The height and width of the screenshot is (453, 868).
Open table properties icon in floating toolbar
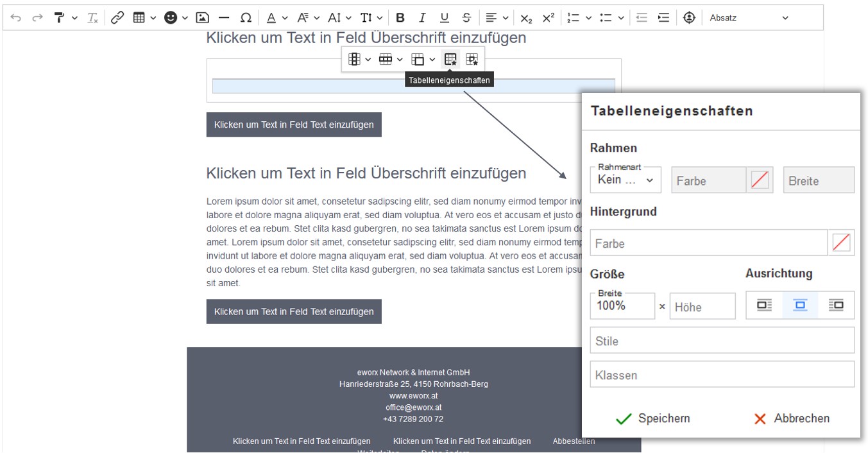450,60
